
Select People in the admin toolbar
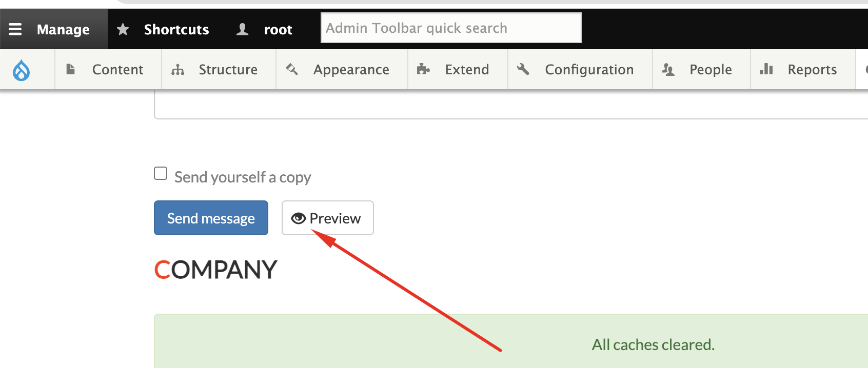click(711, 69)
